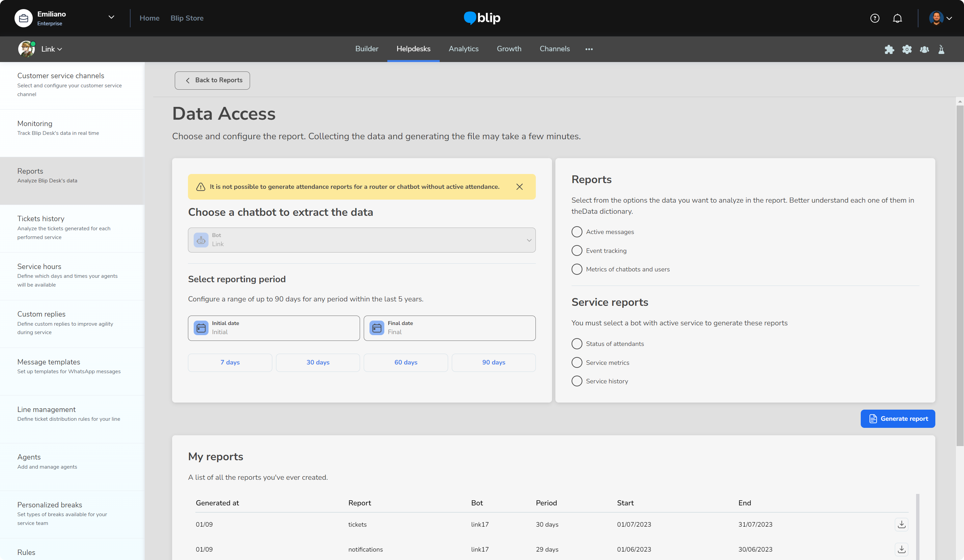The height and width of the screenshot is (560, 964).
Task: Select the Active messages radio option
Action: point(577,232)
